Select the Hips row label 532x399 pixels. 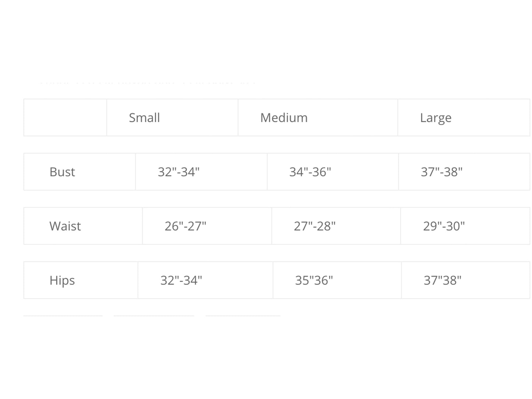[62, 280]
